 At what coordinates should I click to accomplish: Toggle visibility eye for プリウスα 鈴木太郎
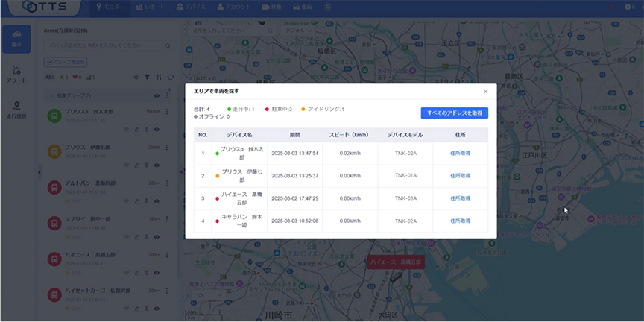coord(157,129)
